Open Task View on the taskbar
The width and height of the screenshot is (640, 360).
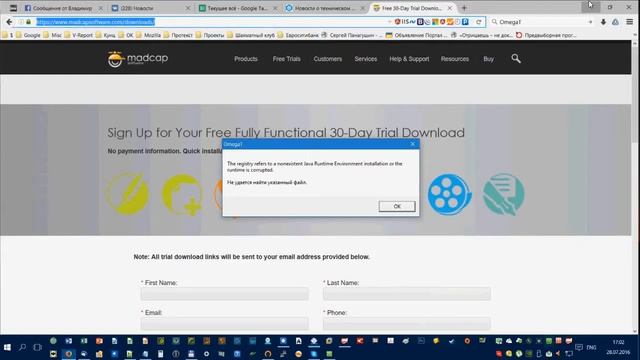37,347
